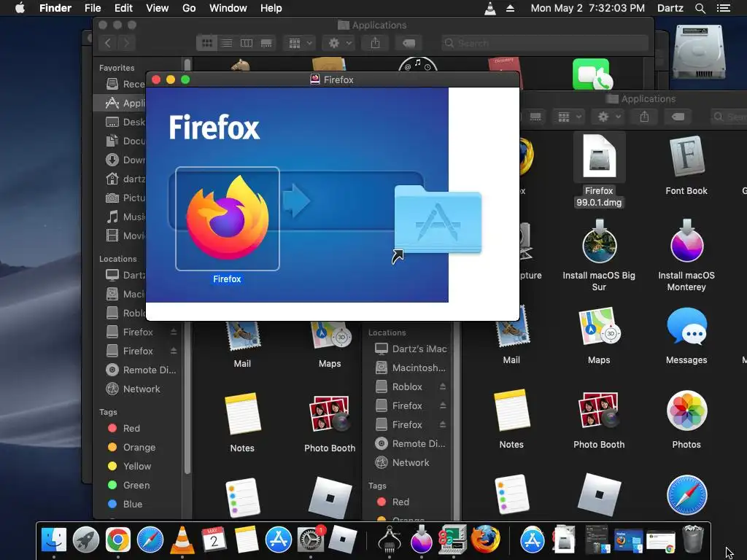Click the left window's sidebar scrollbar
Screen dimensions: 747x560
(x=187, y=267)
